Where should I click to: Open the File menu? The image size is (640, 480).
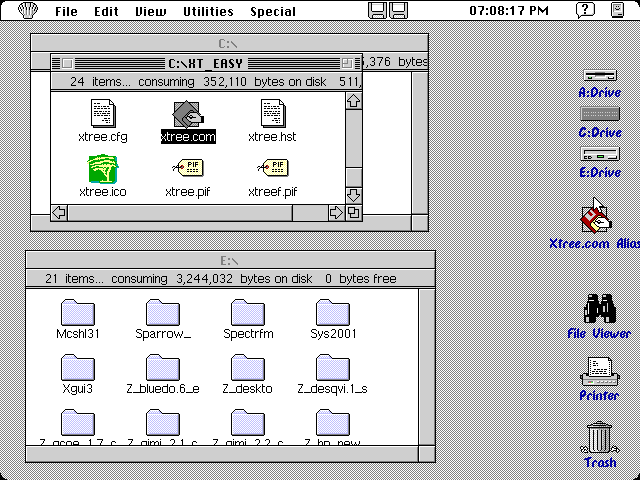coord(66,11)
